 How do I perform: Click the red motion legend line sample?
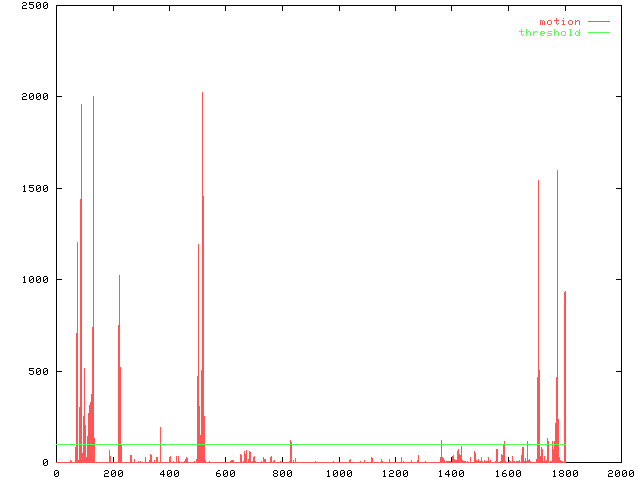pyautogui.click(x=598, y=22)
